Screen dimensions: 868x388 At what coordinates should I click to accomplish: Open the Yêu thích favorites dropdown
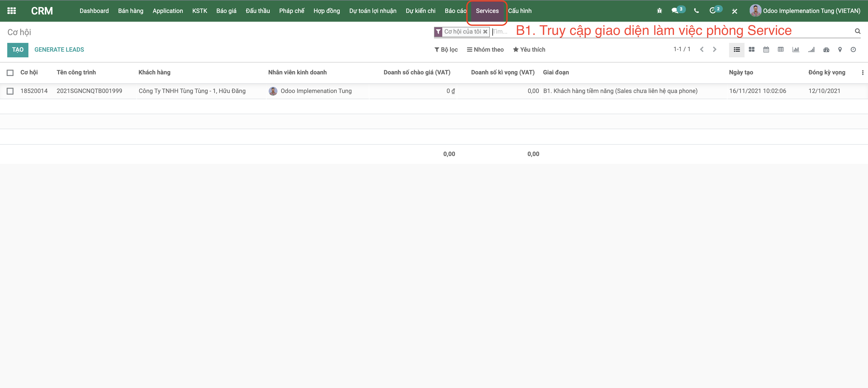pos(529,50)
